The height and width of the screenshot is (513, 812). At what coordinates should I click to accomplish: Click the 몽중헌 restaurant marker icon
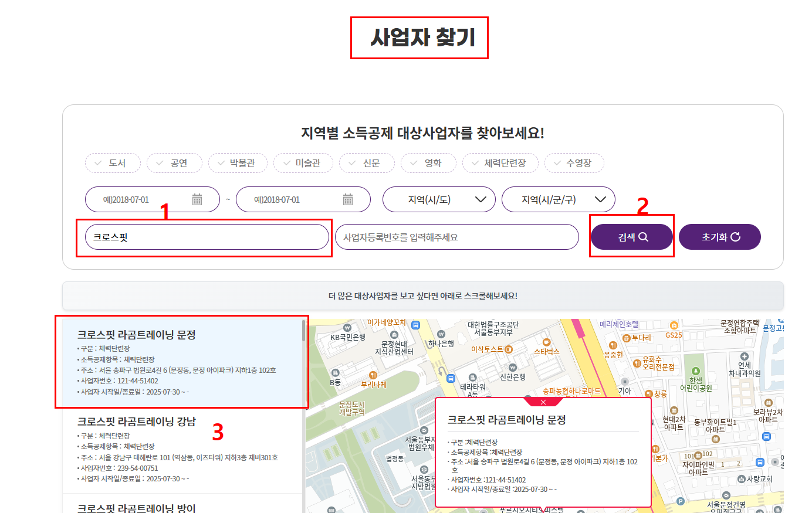613,345
